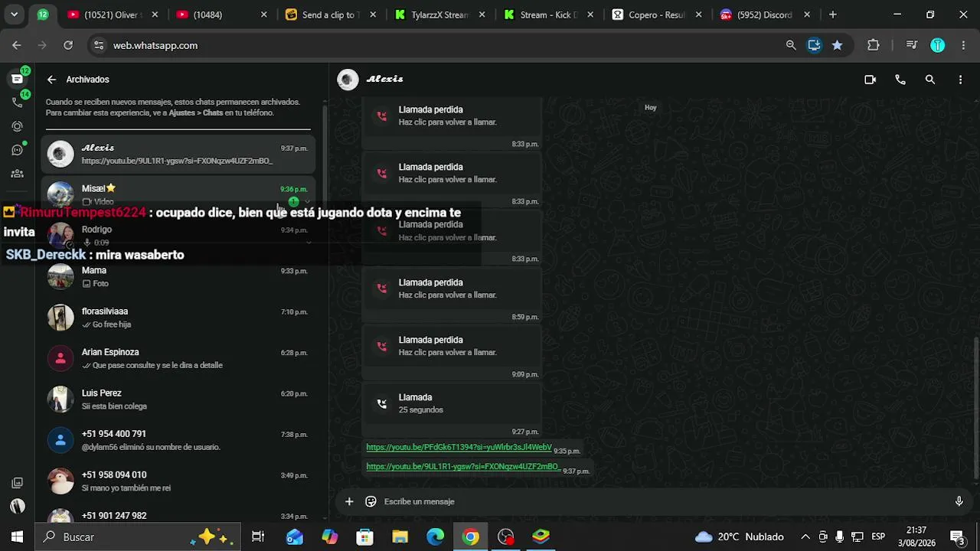This screenshot has height=551, width=980.
Task: Go back to the previous browser page
Action: 17,45
